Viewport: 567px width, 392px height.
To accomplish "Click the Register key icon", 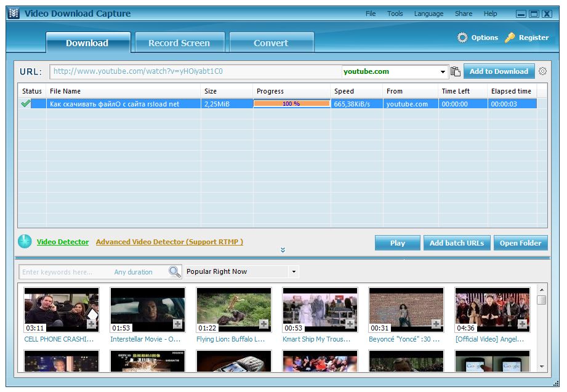I will pos(509,38).
